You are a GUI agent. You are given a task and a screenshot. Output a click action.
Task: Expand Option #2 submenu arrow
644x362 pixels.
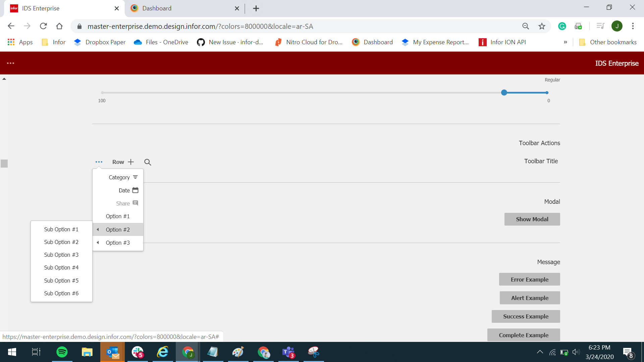[x=98, y=230]
